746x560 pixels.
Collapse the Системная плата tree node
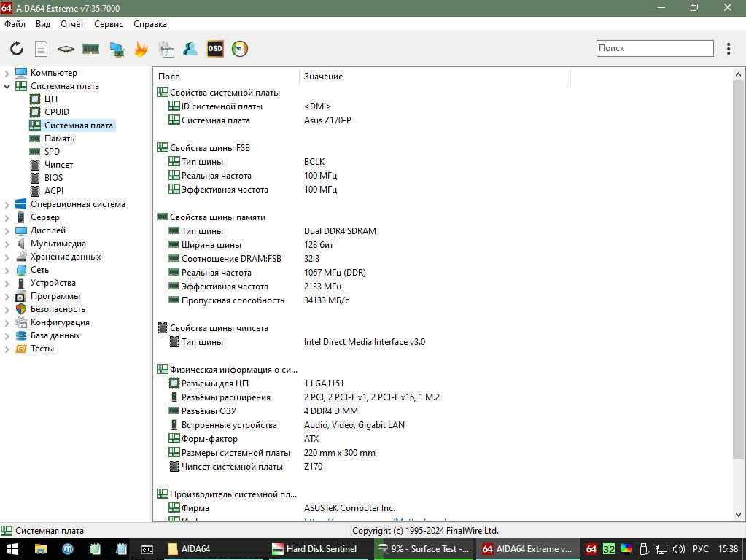click(x=7, y=86)
